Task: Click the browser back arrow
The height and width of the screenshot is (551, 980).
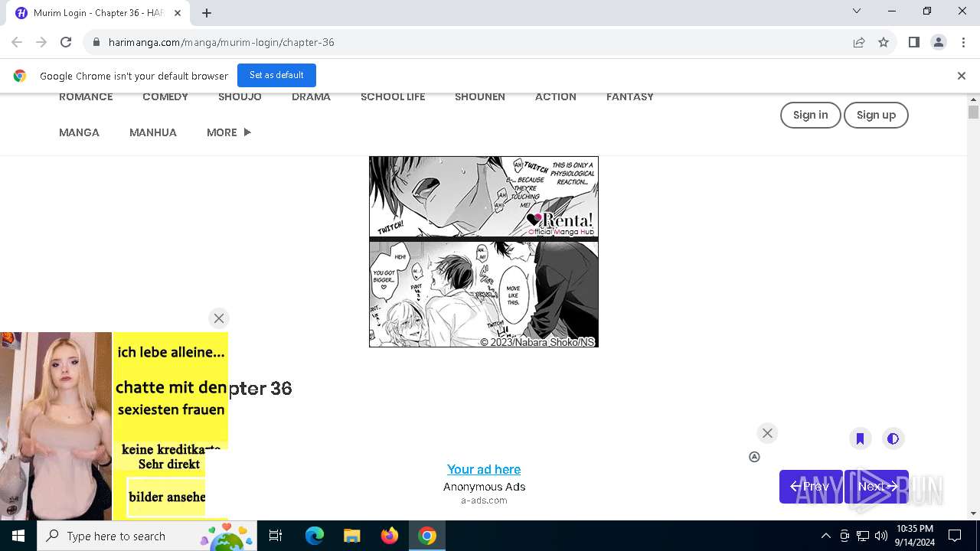Action: (x=17, y=42)
